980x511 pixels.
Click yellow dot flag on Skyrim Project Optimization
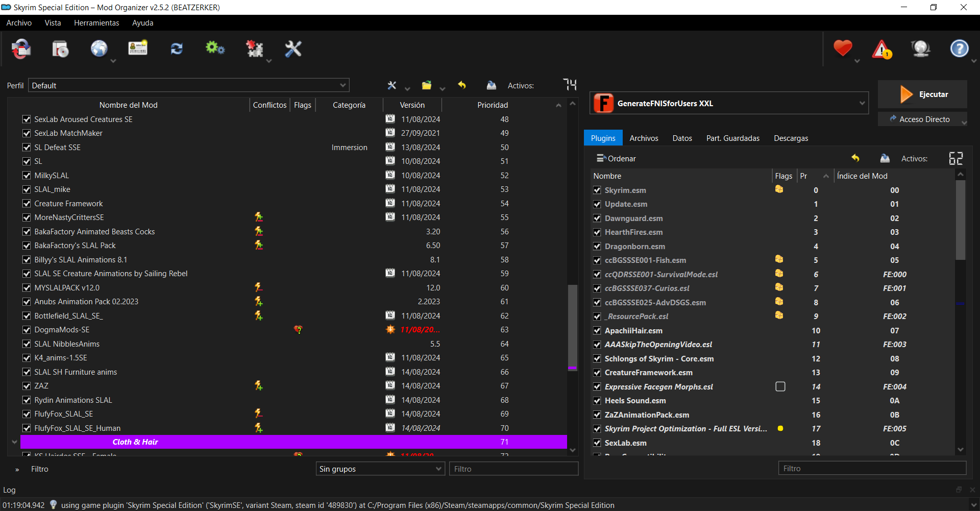(780, 428)
